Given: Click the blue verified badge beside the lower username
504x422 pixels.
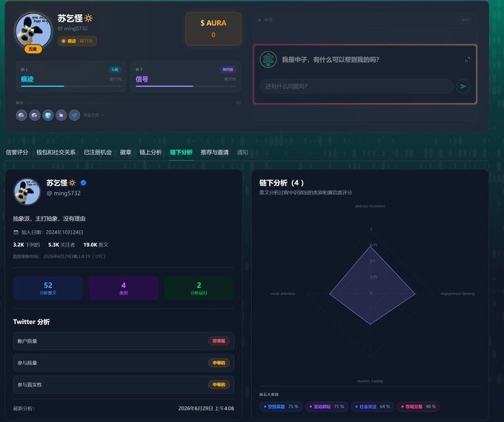Looking at the screenshot, I should 83,182.
